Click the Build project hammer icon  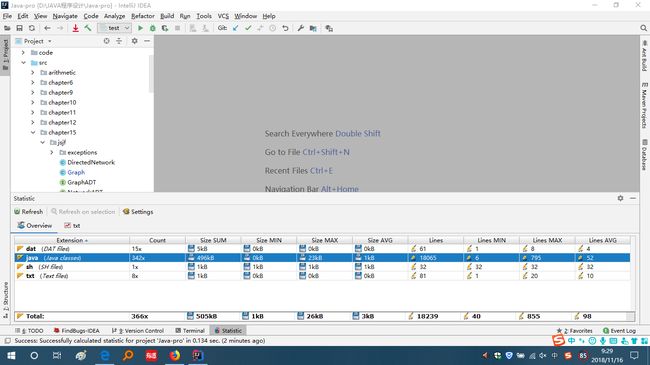click(x=88, y=28)
